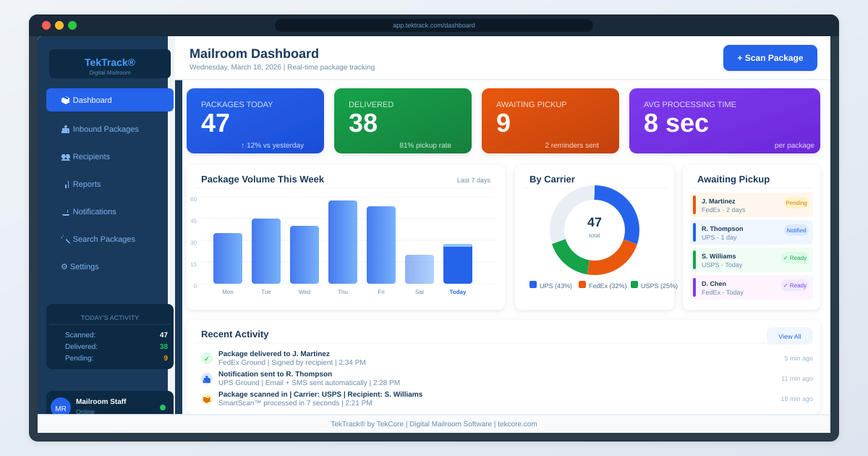Screen dimensions: 868x456
Task: Click the MR user avatar
Action: click(61, 408)
